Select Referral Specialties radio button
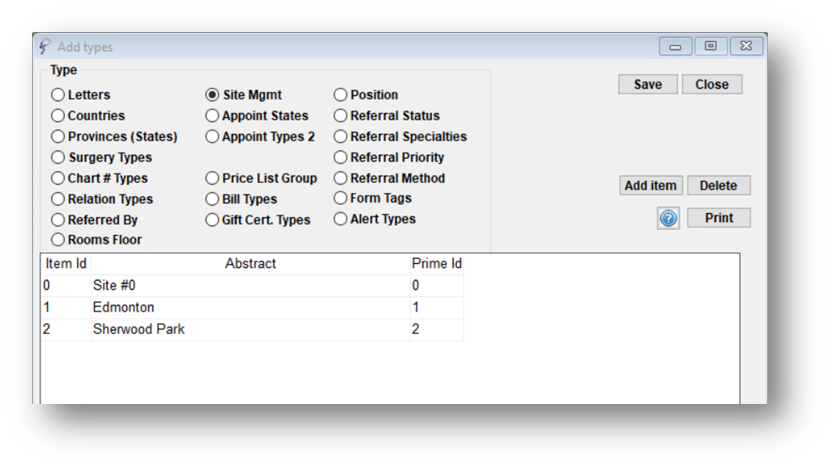 point(340,137)
